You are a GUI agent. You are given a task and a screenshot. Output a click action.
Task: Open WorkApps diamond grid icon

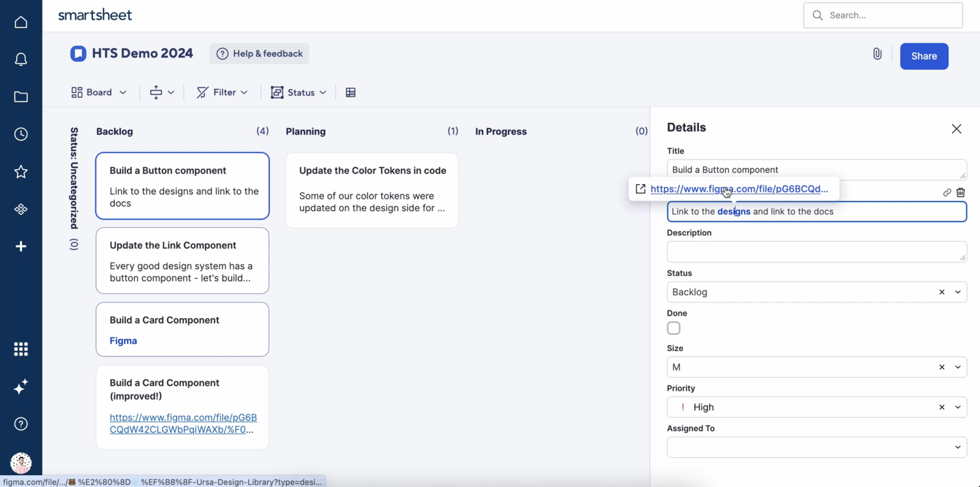[21, 209]
